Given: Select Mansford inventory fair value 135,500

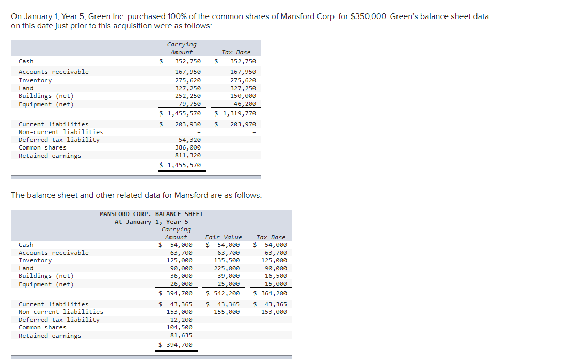Looking at the screenshot, I should click(x=227, y=260).
